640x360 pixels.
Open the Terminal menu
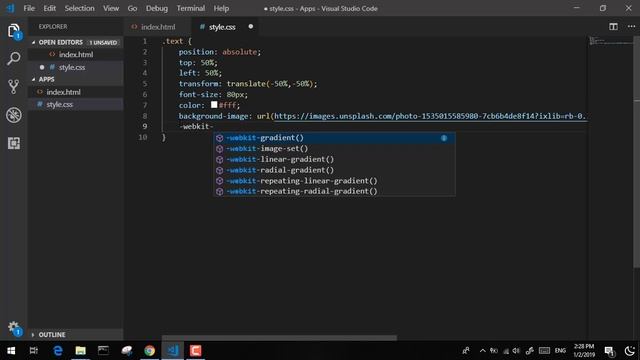[191, 8]
